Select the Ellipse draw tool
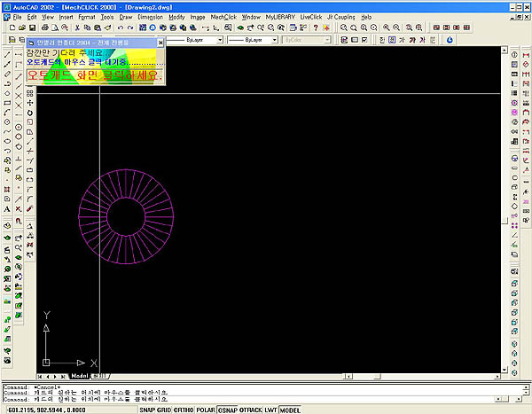This screenshot has height=414, width=532. point(7,141)
